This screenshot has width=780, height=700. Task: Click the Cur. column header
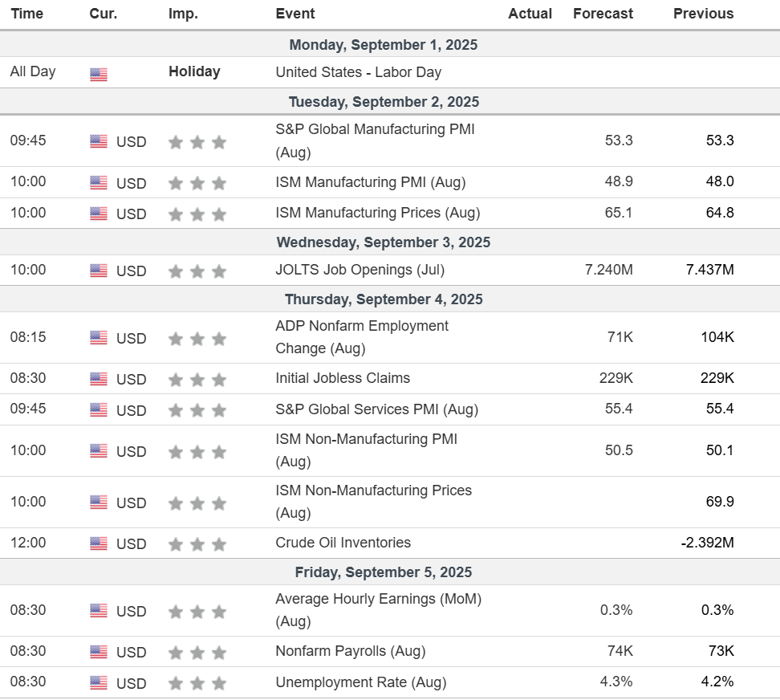coord(104,14)
